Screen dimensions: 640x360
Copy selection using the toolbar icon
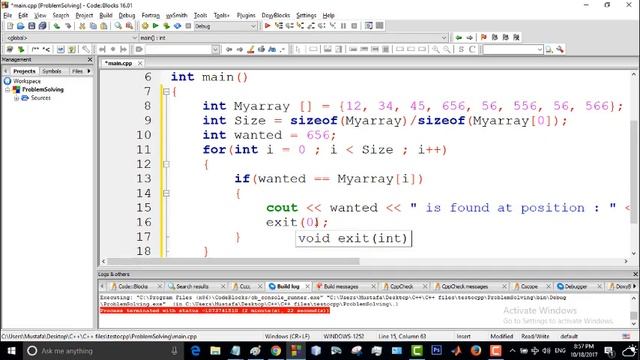tap(93, 26)
